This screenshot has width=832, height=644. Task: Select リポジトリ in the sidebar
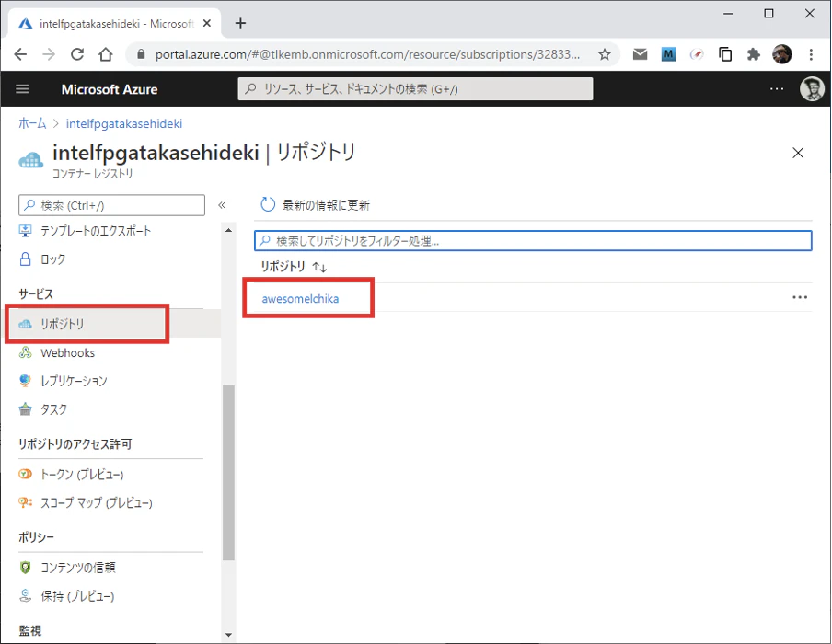[110, 324]
